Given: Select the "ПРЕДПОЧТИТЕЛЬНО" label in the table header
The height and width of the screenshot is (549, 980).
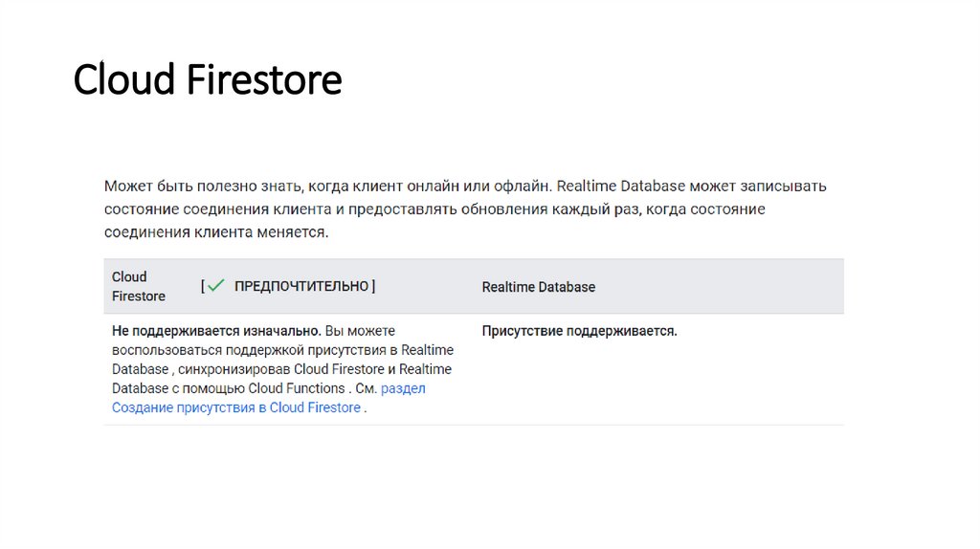Looking at the screenshot, I should tap(301, 286).
